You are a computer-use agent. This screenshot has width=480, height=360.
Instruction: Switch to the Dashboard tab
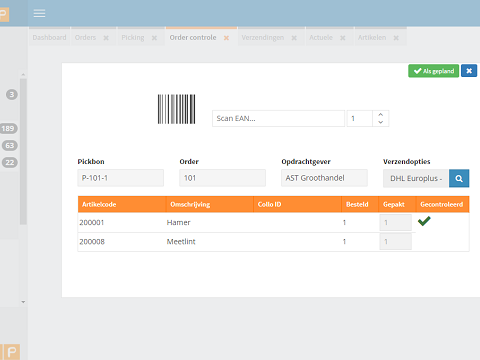tap(49, 38)
